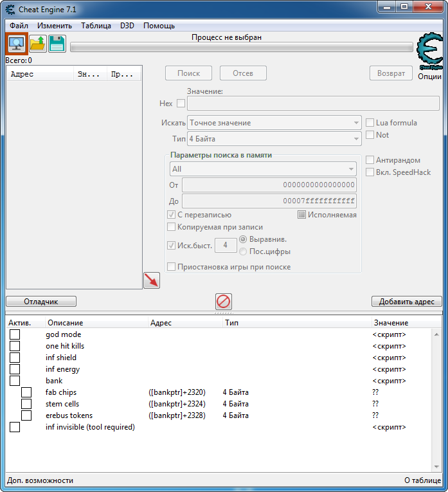The width and height of the screenshot is (448, 492).
Task: Click the Процесс не выбран label
Action: (226, 37)
